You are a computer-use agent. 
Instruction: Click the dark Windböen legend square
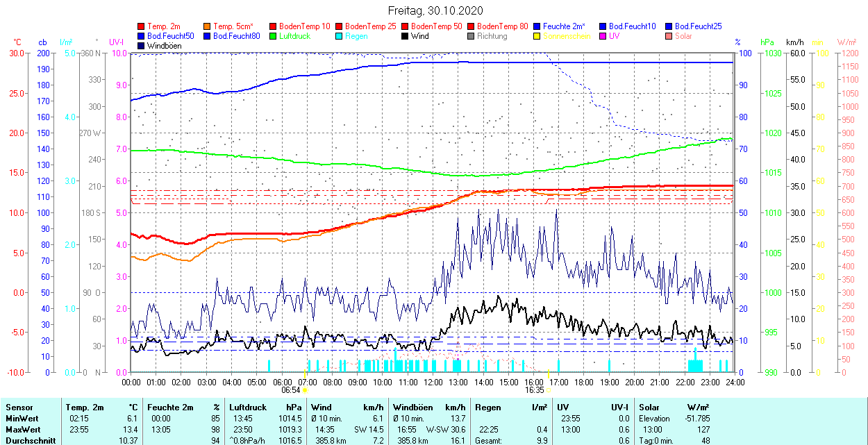142,46
